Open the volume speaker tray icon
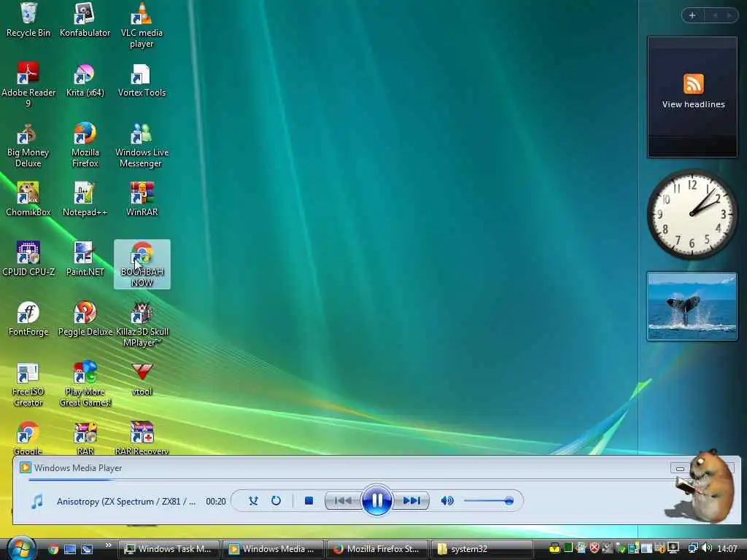This screenshot has width=747, height=560. pyautogui.click(x=706, y=548)
